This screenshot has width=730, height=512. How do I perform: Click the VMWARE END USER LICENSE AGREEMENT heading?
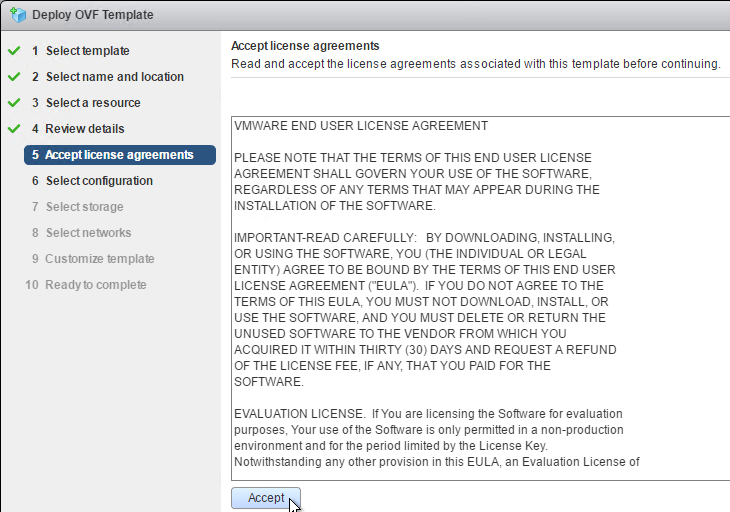coord(361,126)
